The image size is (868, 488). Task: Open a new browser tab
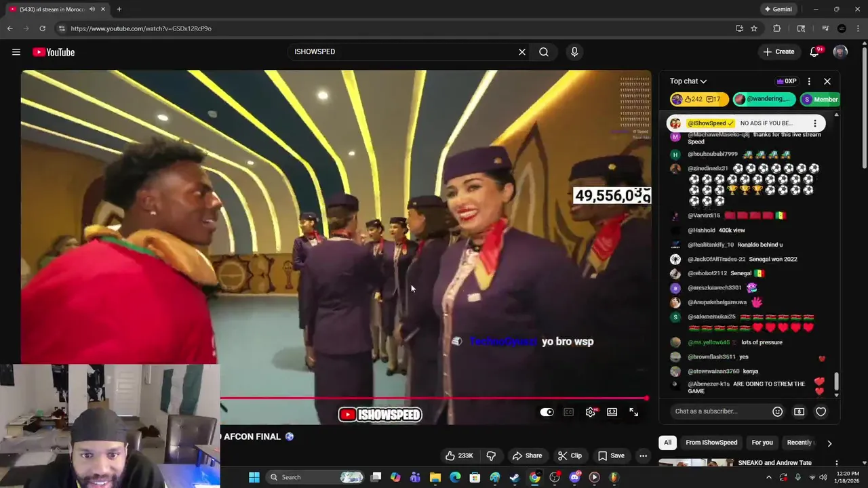point(119,9)
